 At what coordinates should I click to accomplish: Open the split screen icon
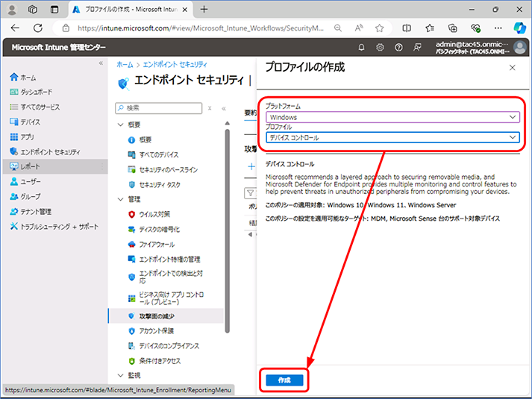(x=407, y=28)
